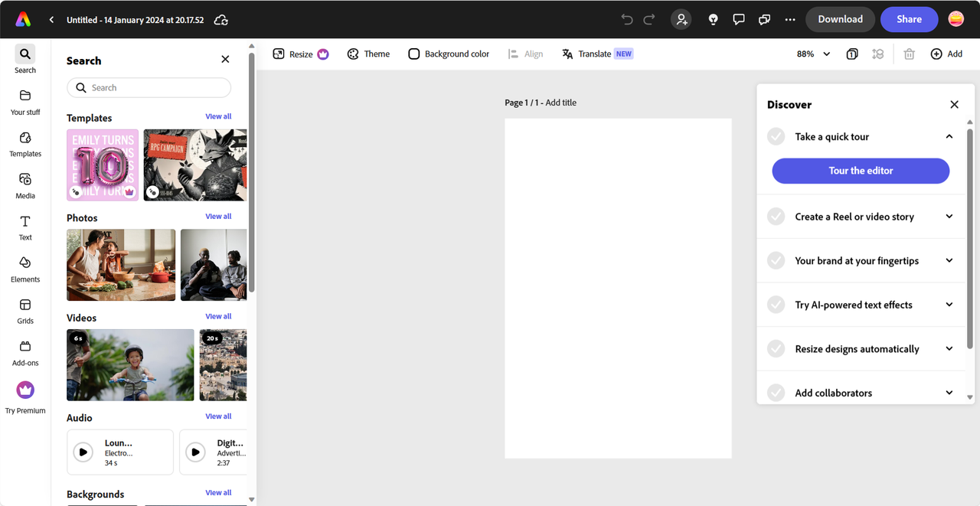This screenshot has height=506, width=980.
Task: Select the two men sitting photo
Action: tap(214, 265)
